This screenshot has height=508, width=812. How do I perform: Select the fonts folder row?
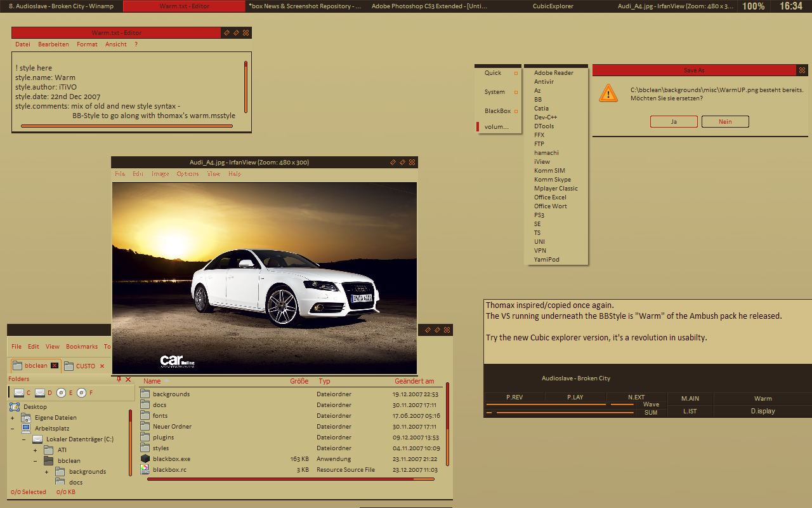point(290,416)
